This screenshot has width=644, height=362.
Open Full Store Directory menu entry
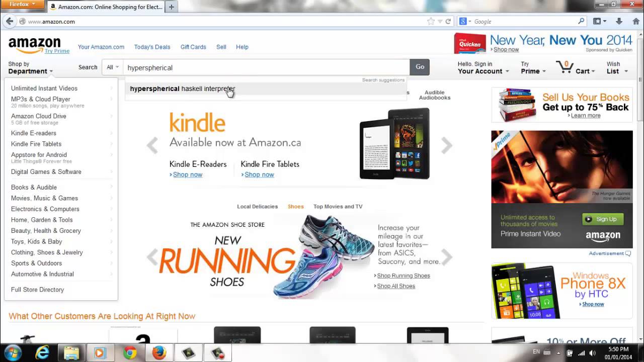point(37,290)
